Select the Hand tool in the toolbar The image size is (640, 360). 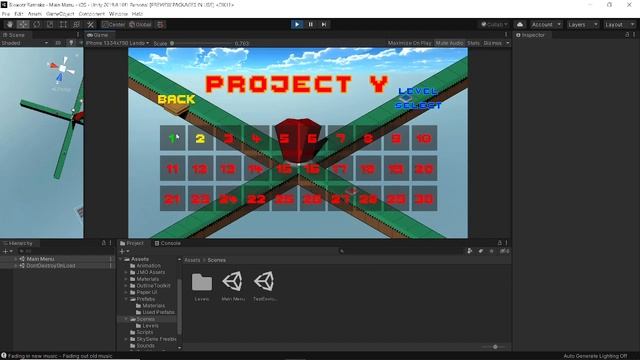coord(9,24)
